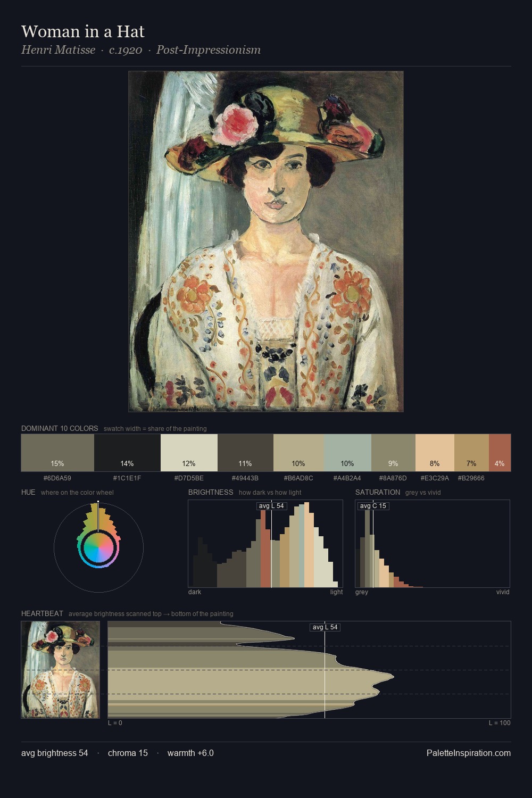The height and width of the screenshot is (798, 532).
Task: Click the small heartbeat painting thumbnail
Action: coord(60,670)
